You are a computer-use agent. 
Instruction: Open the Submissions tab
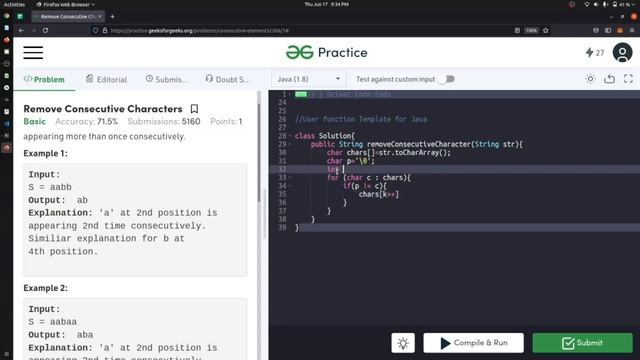tap(167, 79)
